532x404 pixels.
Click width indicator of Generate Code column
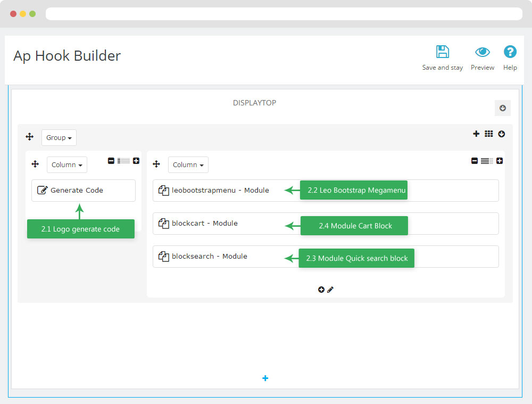point(123,161)
